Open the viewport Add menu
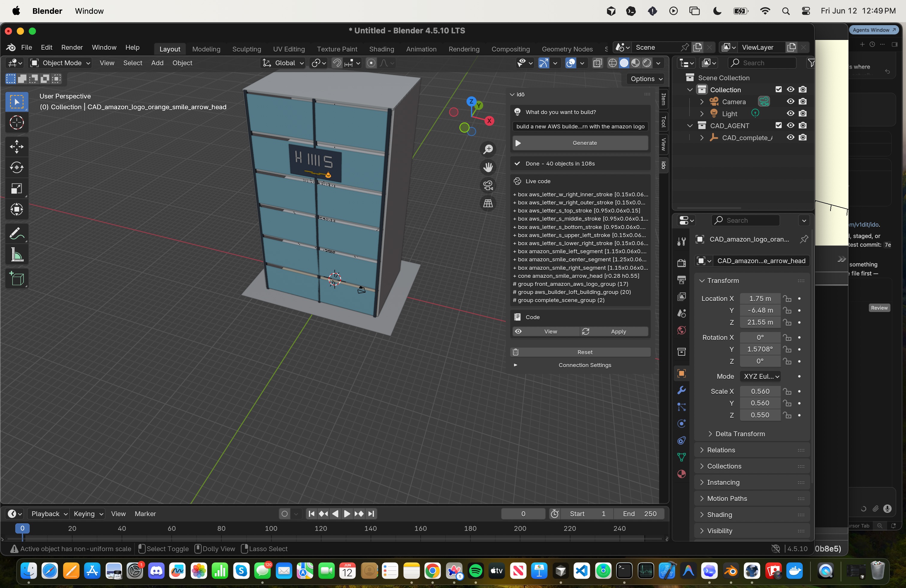This screenshot has height=588, width=906. pyautogui.click(x=157, y=63)
